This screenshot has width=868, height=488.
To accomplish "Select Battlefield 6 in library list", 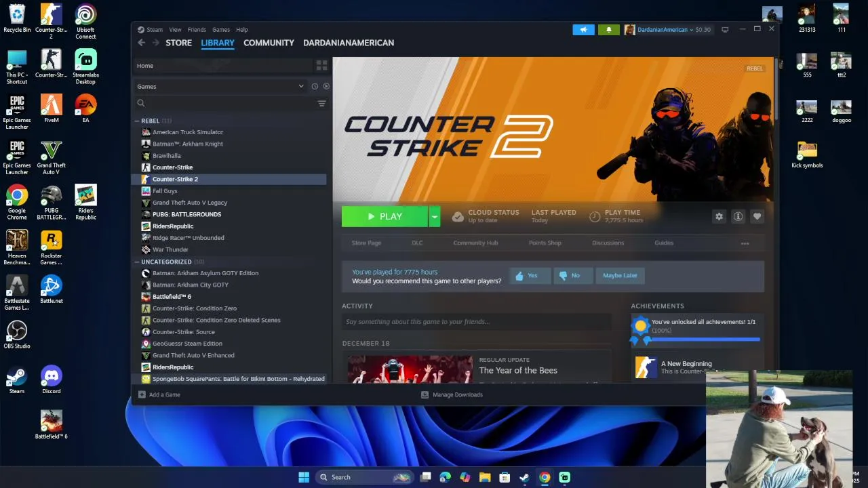I will pyautogui.click(x=172, y=296).
